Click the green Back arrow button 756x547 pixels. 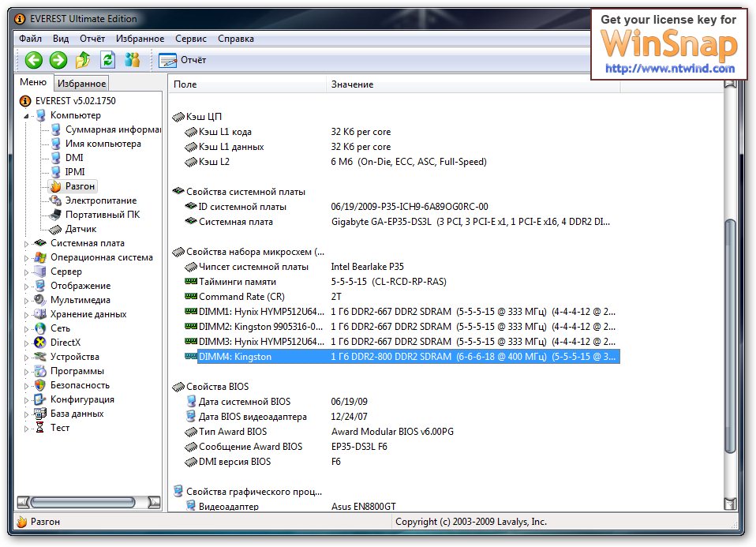tap(34, 60)
